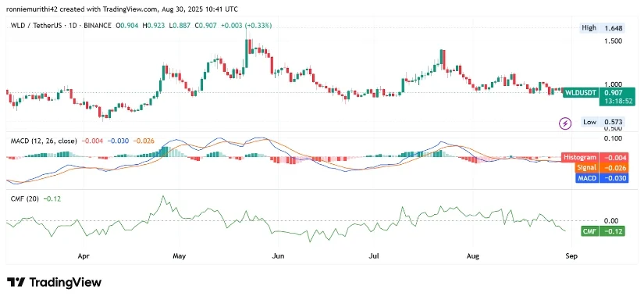Open the MACD (12, 26, close) legend
The image size is (644, 300).
pyautogui.click(x=44, y=141)
